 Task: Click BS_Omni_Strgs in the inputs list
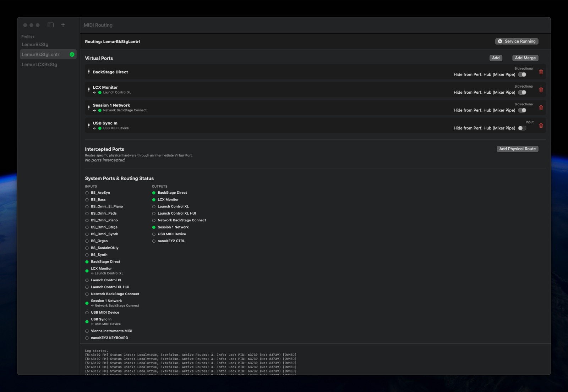tap(104, 227)
